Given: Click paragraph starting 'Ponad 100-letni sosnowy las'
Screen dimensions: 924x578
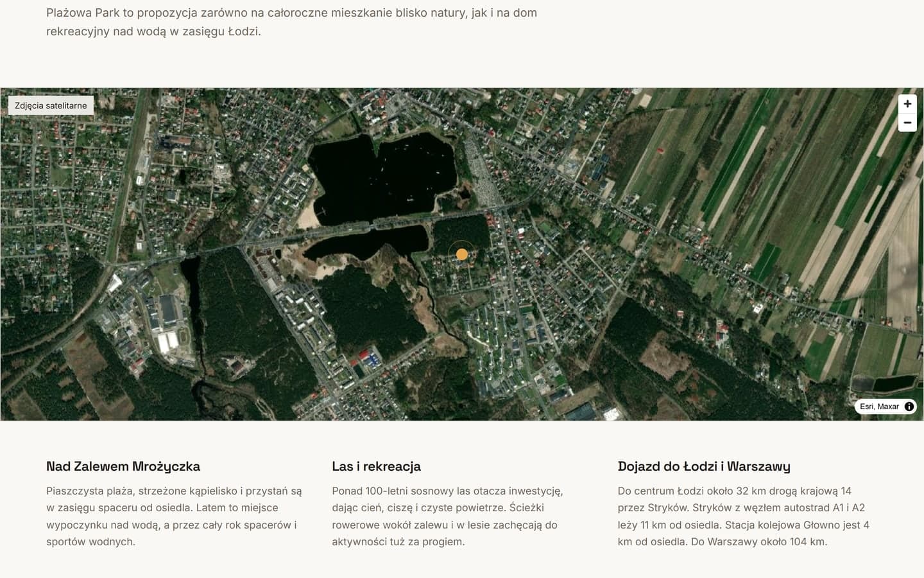Looking at the screenshot, I should [x=447, y=516].
